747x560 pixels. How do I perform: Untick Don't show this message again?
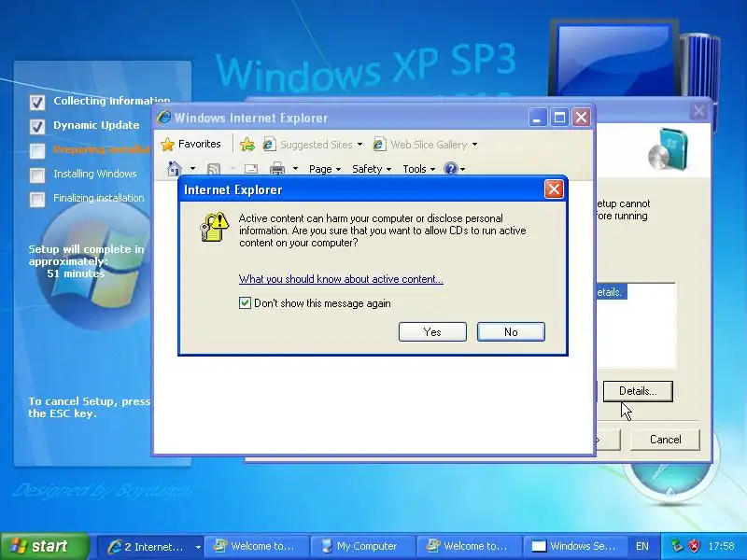coord(245,303)
